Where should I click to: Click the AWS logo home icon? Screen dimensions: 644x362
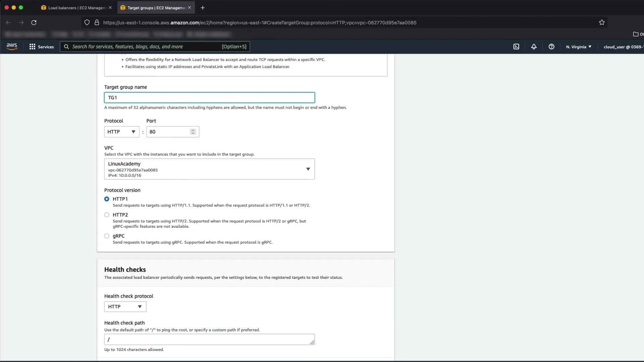[12, 47]
